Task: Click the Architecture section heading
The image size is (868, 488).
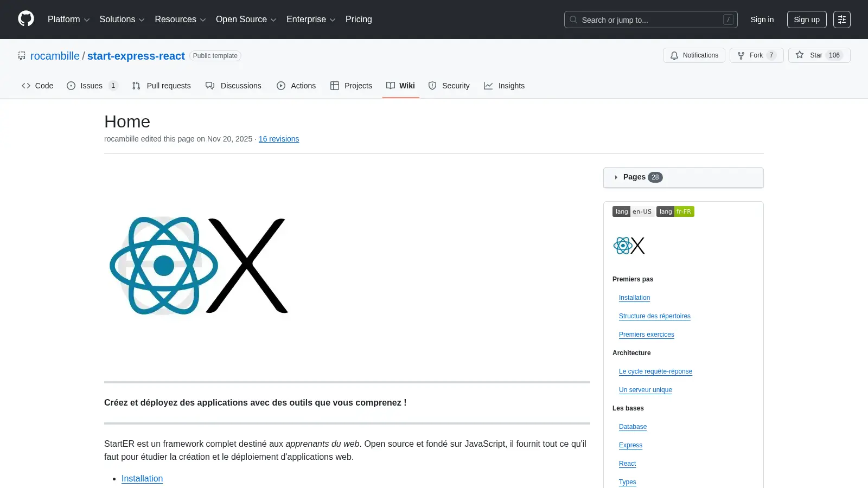Action: [x=631, y=353]
